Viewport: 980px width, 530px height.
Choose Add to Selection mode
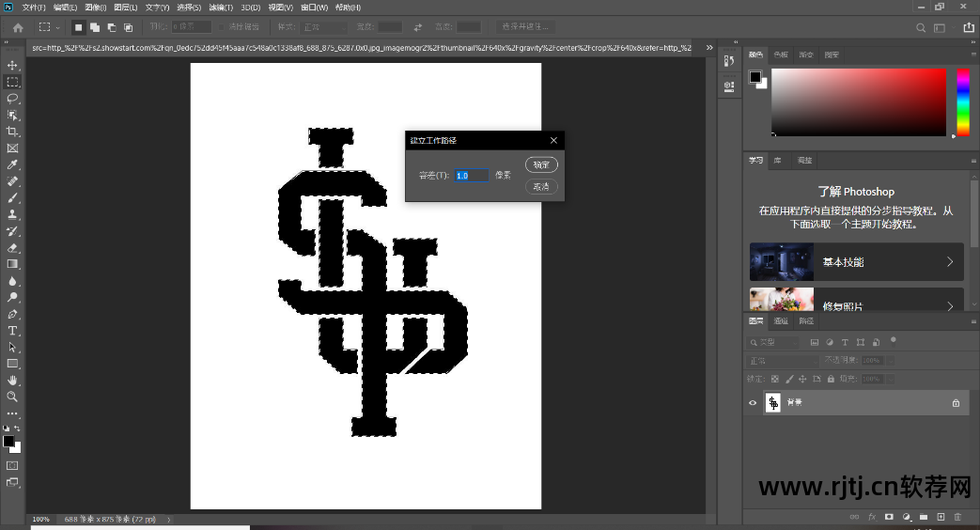(95, 27)
